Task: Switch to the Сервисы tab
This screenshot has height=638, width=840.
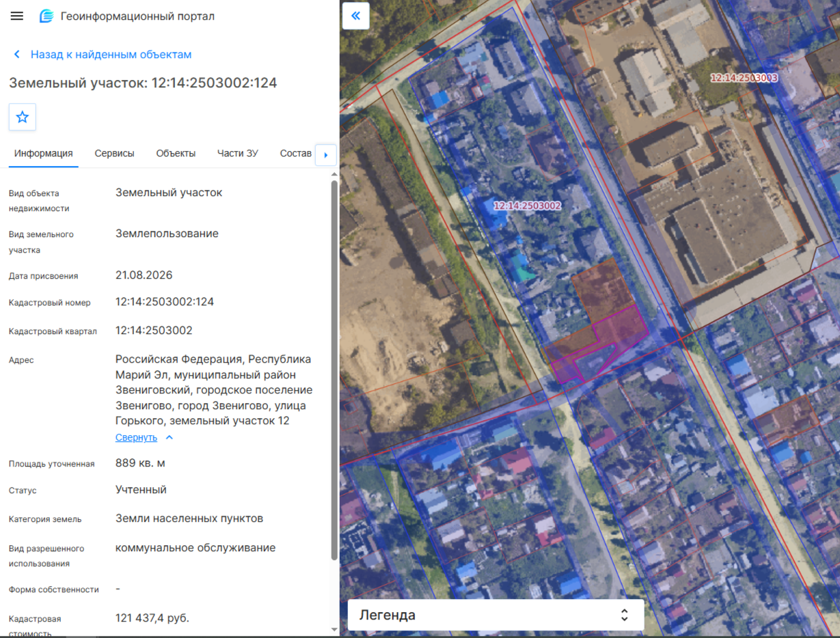Action: pos(114,153)
